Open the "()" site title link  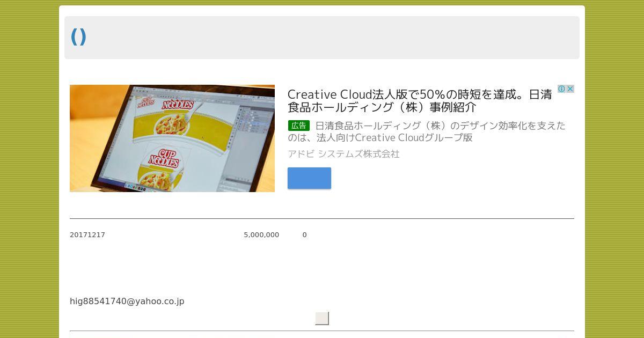coord(78,37)
